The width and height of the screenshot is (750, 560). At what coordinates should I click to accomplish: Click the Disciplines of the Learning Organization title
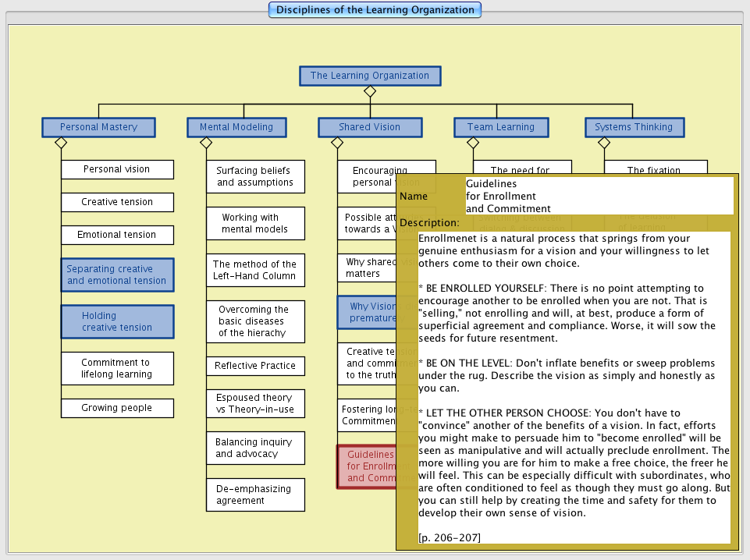(375, 10)
